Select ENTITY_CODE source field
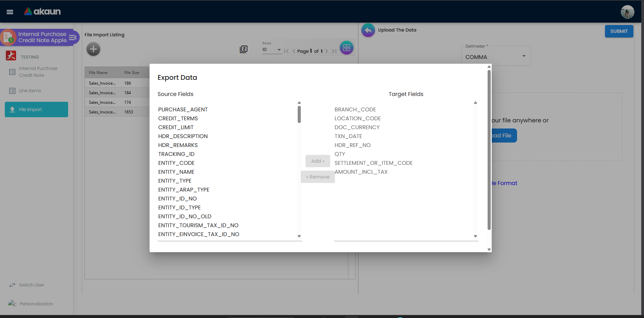 click(227, 163)
